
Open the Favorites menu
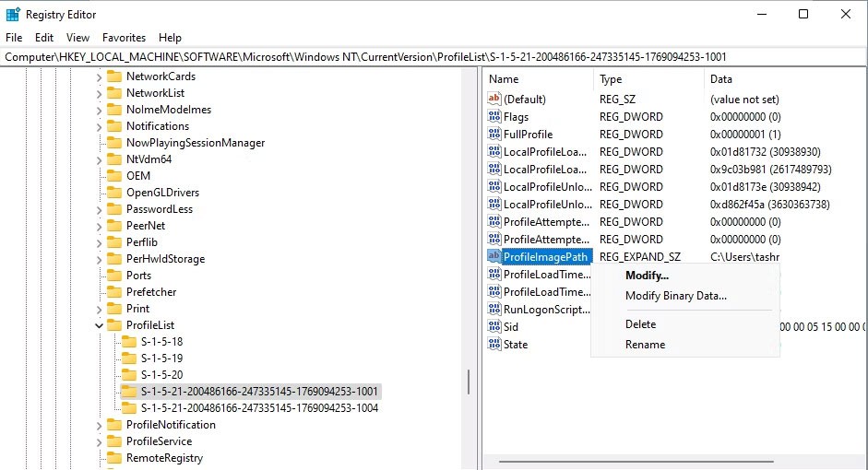click(x=124, y=38)
